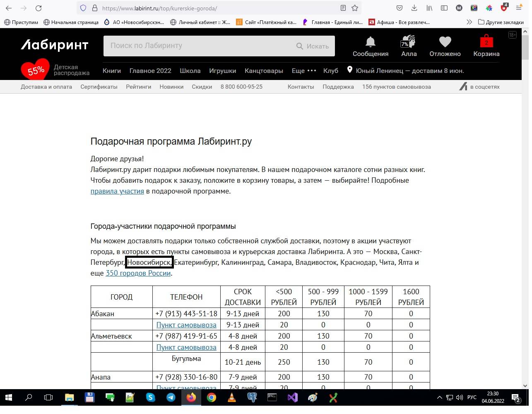Bookmark this page with the star
Screen dimensions: 532x414
click(x=355, y=8)
